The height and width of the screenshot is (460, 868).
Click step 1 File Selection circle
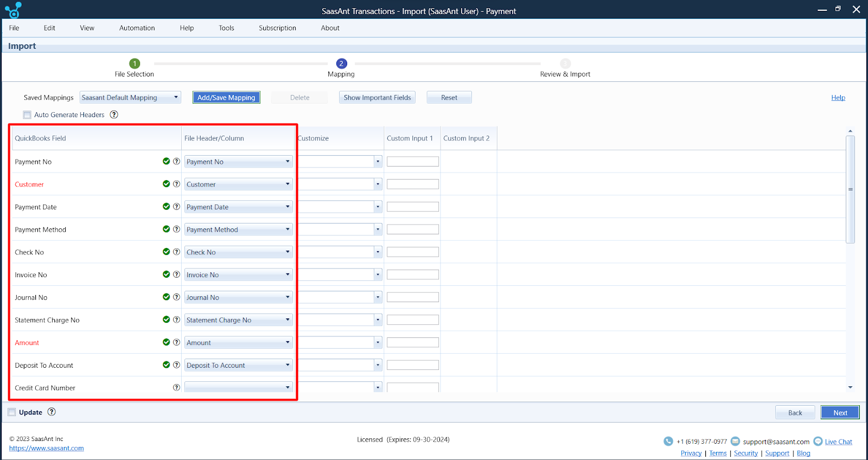point(135,63)
